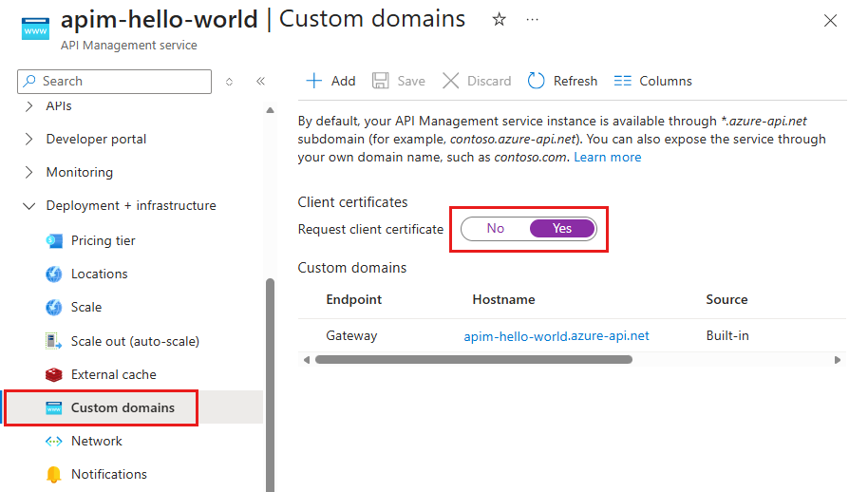Select Custom domains label in sidebar
This screenshot has height=492, width=868.
pyautogui.click(x=123, y=407)
